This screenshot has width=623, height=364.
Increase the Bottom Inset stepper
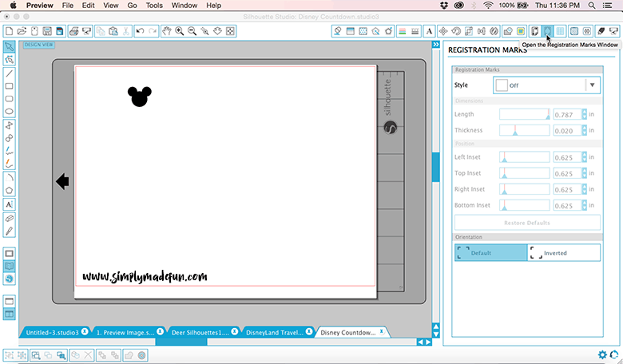tap(584, 203)
